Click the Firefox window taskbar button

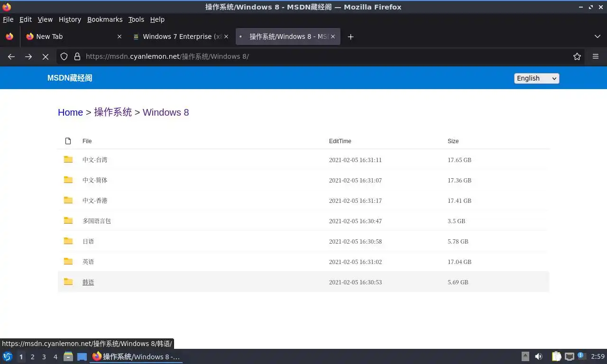(x=136, y=356)
